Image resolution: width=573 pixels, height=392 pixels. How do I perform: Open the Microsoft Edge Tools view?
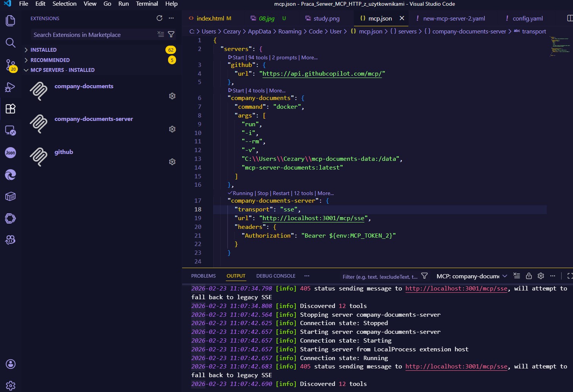click(x=10, y=175)
